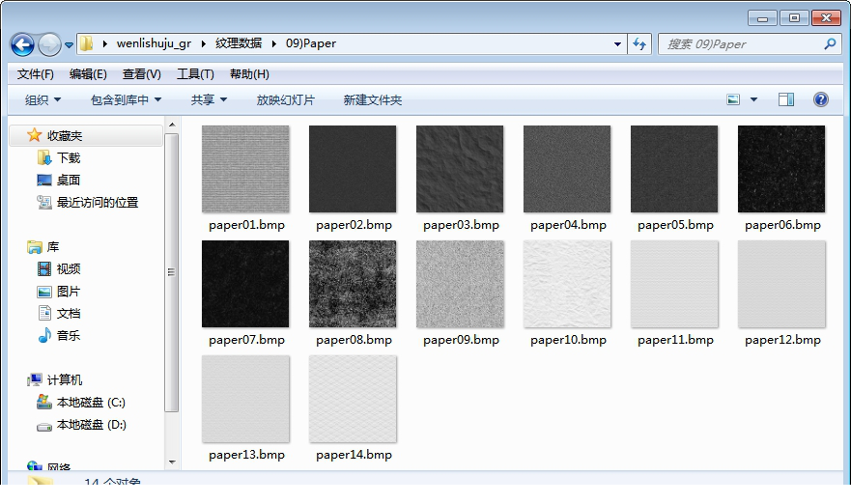
Task: Open the recent pages dropdown arrow
Action: 69,45
